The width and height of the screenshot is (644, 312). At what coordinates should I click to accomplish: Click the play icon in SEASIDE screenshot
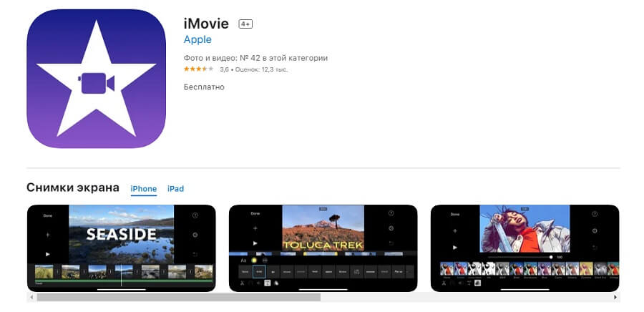click(48, 254)
